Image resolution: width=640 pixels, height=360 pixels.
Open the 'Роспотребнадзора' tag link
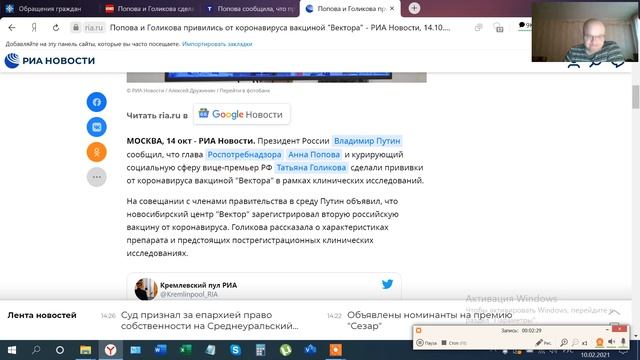coord(244,154)
